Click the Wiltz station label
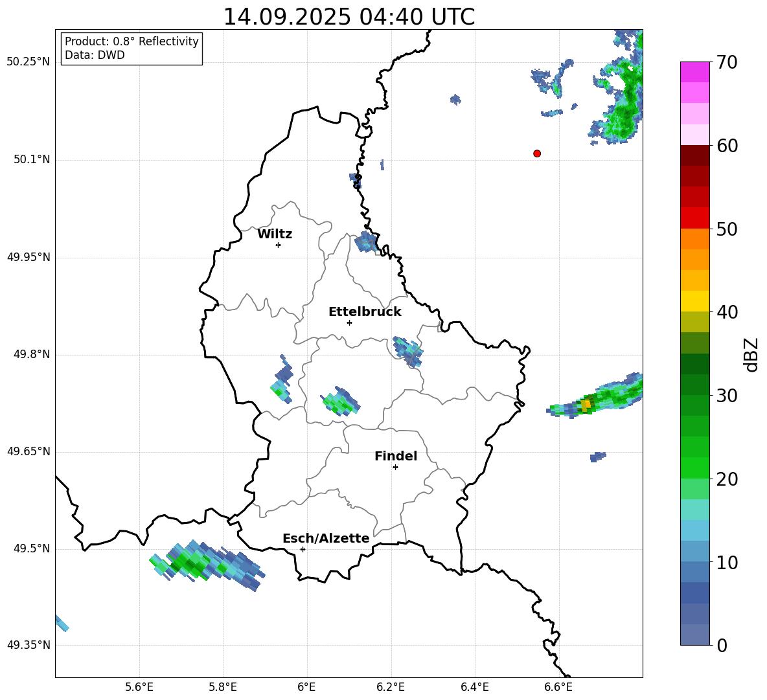 click(275, 234)
